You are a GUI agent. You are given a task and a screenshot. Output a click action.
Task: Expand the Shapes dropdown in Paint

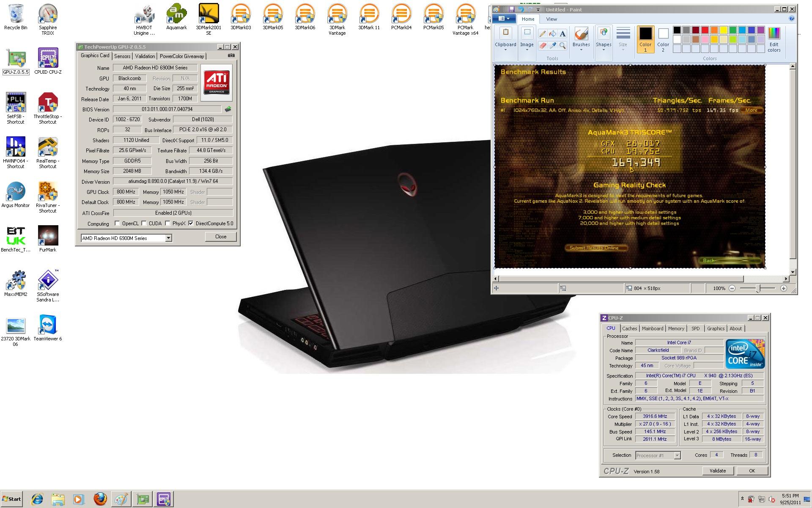click(x=604, y=50)
